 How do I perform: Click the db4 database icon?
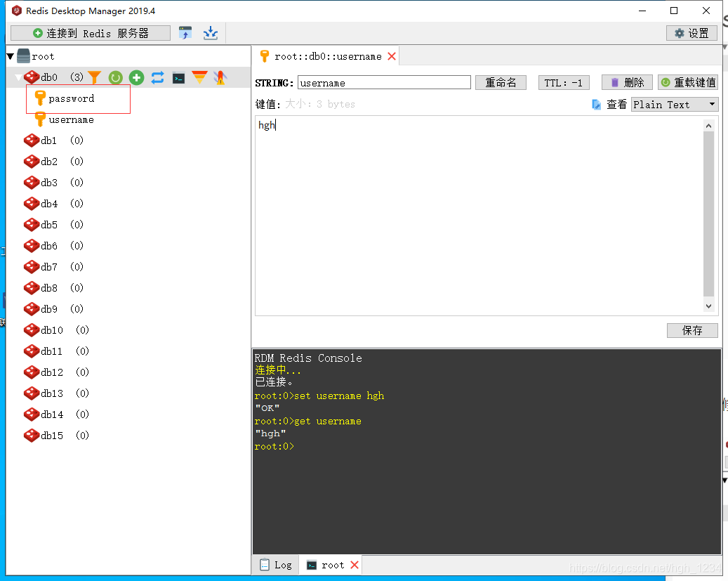coord(32,204)
